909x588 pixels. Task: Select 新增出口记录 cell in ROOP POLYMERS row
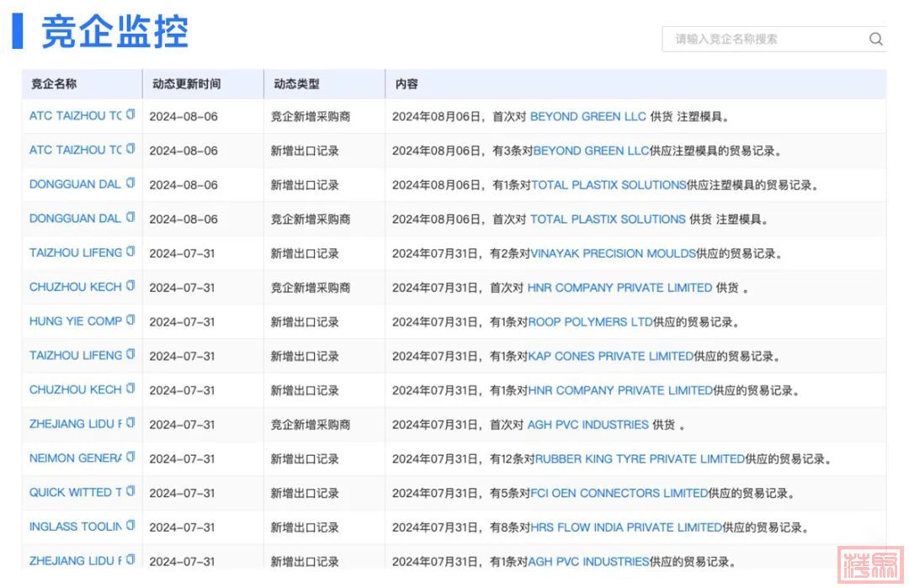pyautogui.click(x=305, y=321)
